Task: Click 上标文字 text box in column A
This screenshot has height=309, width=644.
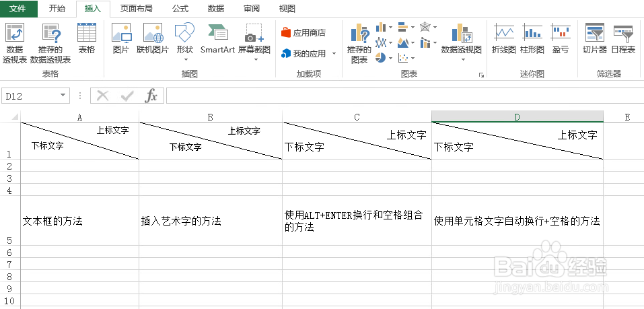Action: click(x=113, y=130)
